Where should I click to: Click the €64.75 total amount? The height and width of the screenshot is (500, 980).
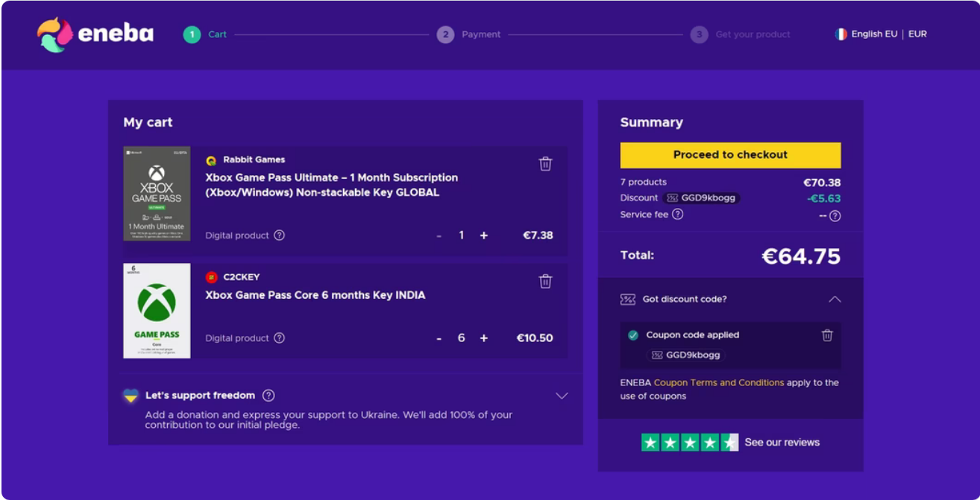click(801, 256)
